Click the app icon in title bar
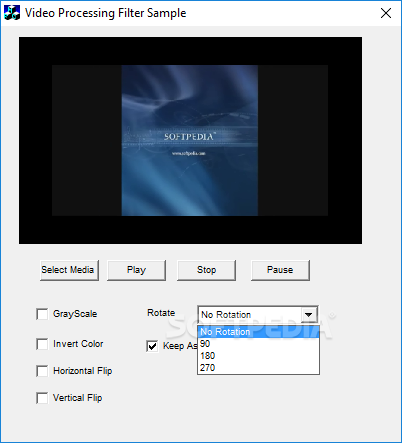The width and height of the screenshot is (402, 443). pyautogui.click(x=12, y=13)
